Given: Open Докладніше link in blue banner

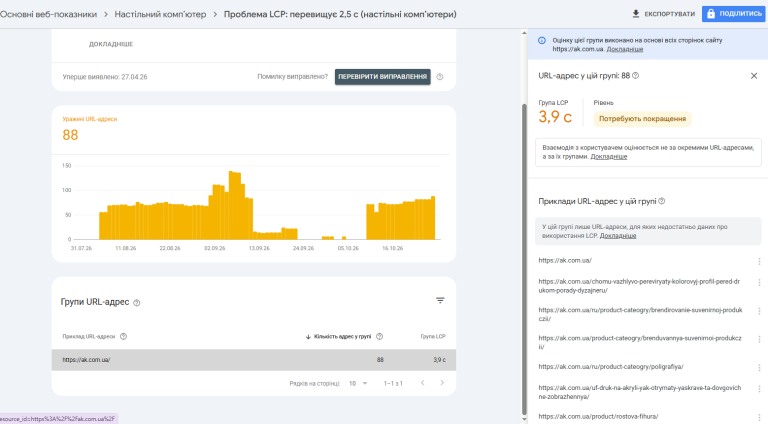Looking at the screenshot, I should tap(624, 49).
